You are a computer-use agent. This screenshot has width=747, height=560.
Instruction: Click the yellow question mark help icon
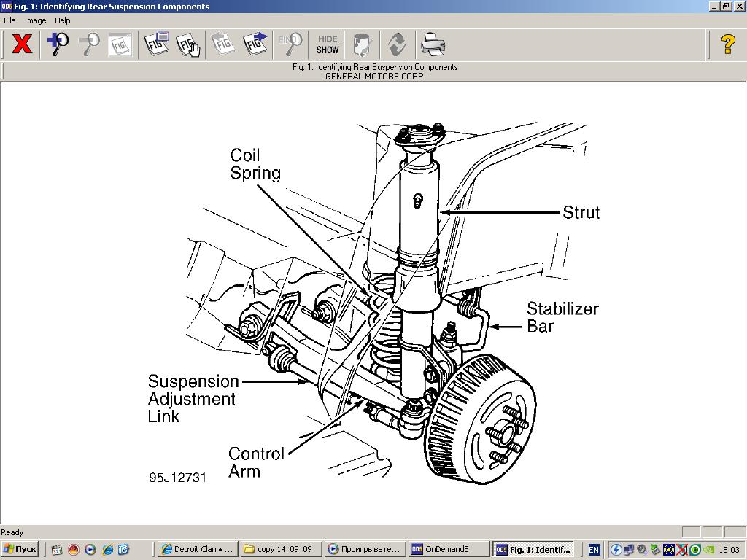[x=727, y=44]
